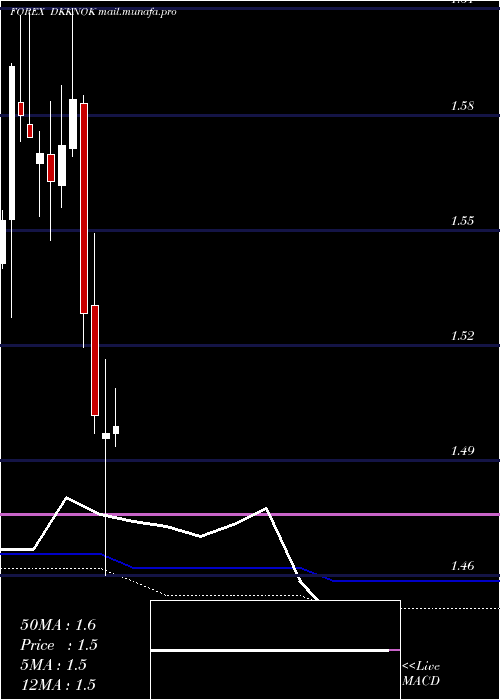Click the MACD indicator box
500x700 pixels.
tap(275, 650)
